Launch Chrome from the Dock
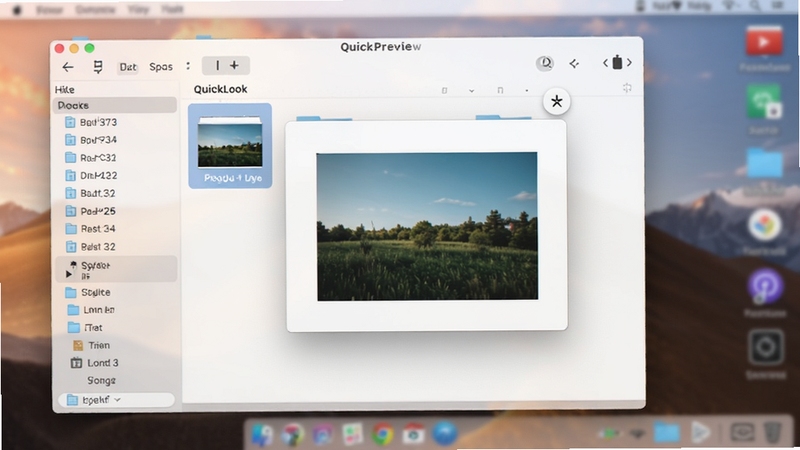Image resolution: width=800 pixels, height=450 pixels. [383, 434]
